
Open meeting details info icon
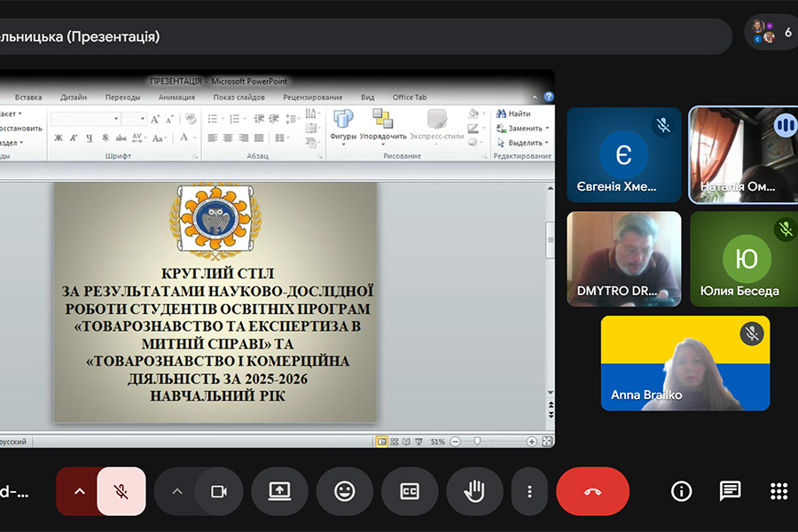pos(681,491)
